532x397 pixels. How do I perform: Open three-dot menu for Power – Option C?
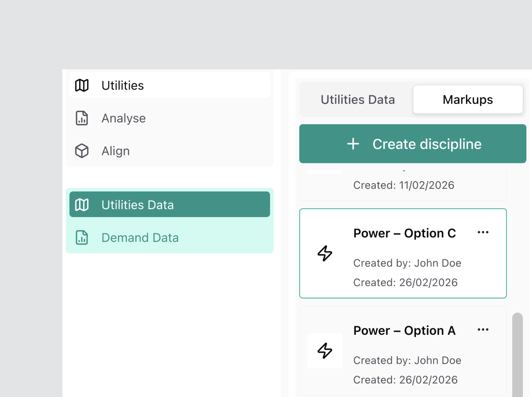[x=483, y=232]
